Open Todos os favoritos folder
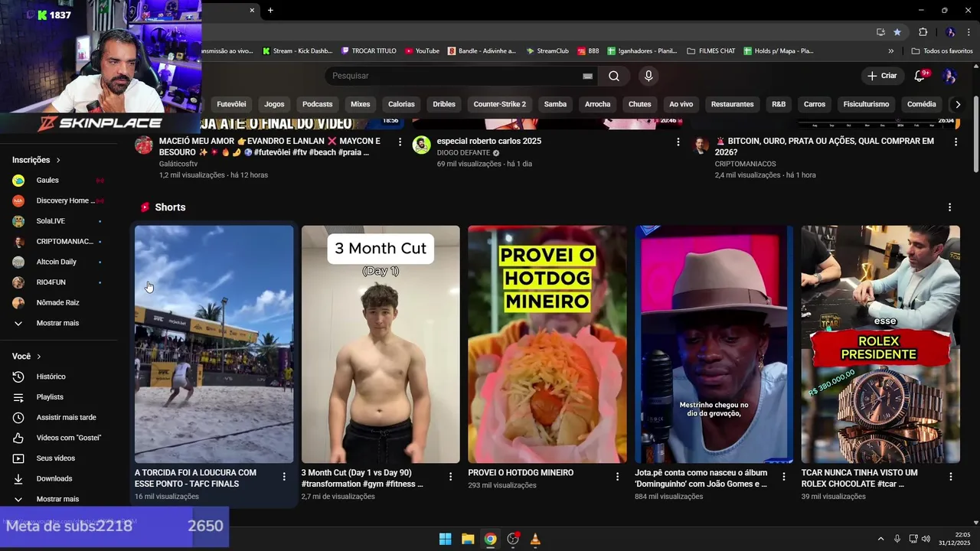Image resolution: width=980 pixels, height=551 pixels. coord(942,51)
